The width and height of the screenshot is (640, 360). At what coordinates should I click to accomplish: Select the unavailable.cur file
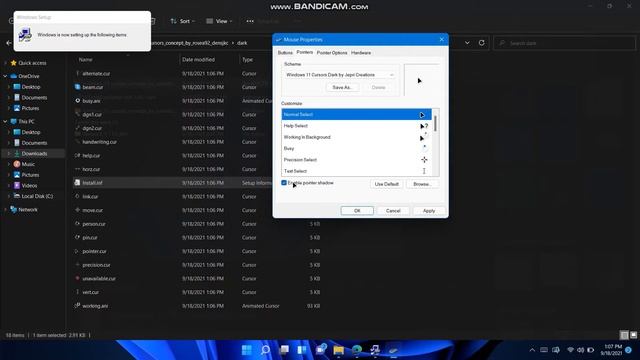click(99, 278)
